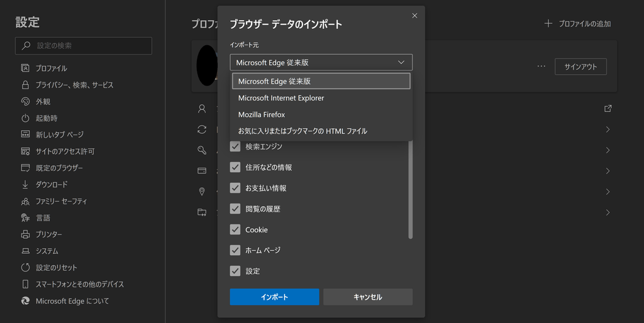Select お気に入りまたはブックマークの HTML ファイル option
The image size is (644, 323).
[x=321, y=131]
